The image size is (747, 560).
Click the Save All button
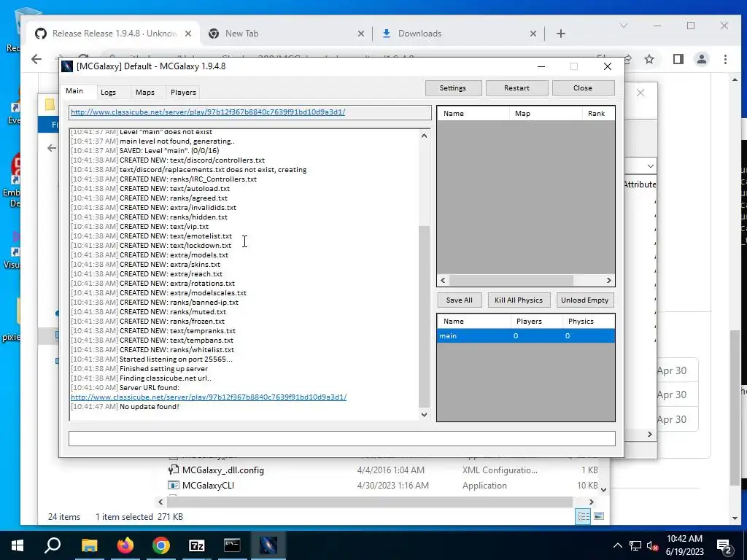(x=460, y=300)
